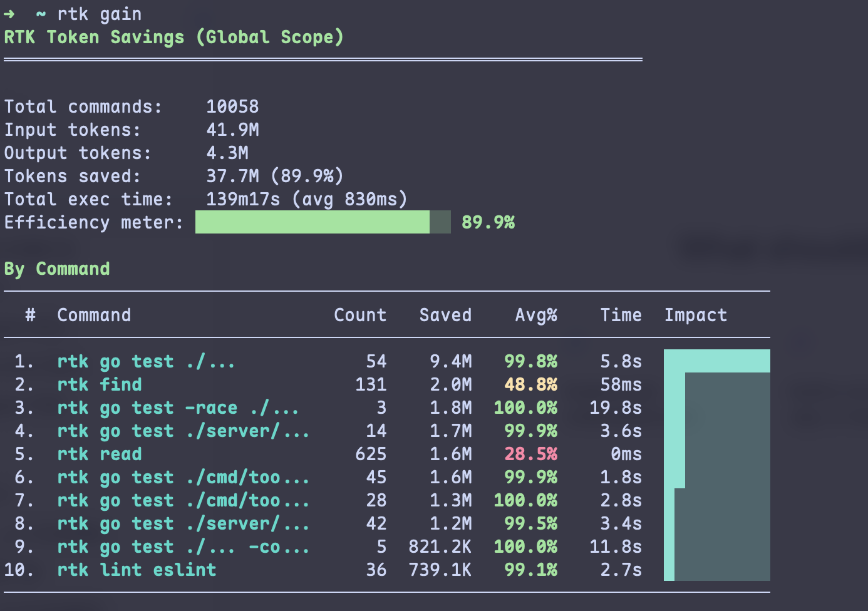Click the green prompt arrow icon

[9, 14]
